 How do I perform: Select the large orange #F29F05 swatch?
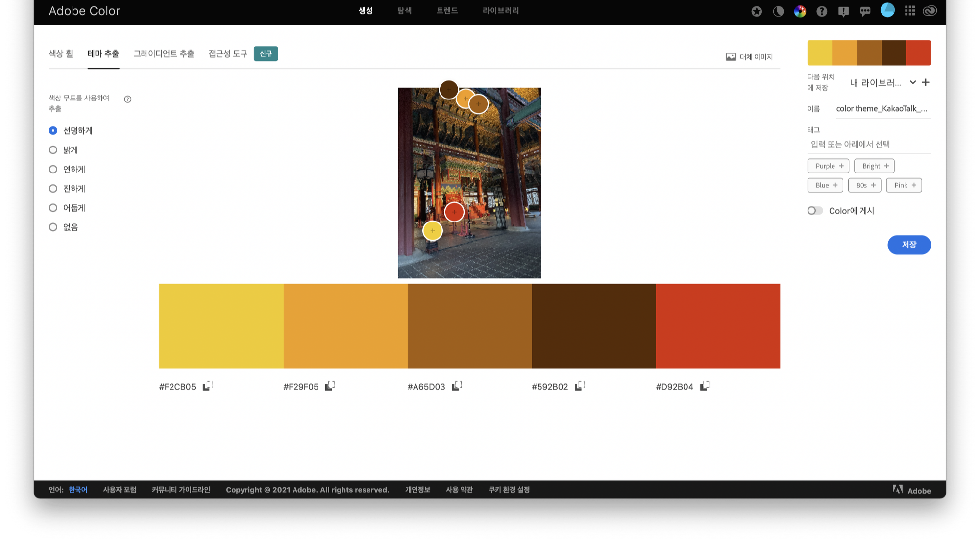point(345,326)
